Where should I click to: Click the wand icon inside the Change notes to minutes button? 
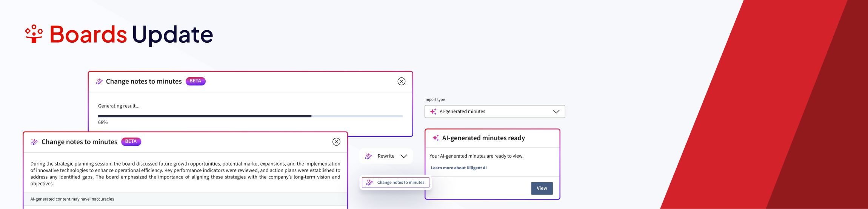[369, 183]
